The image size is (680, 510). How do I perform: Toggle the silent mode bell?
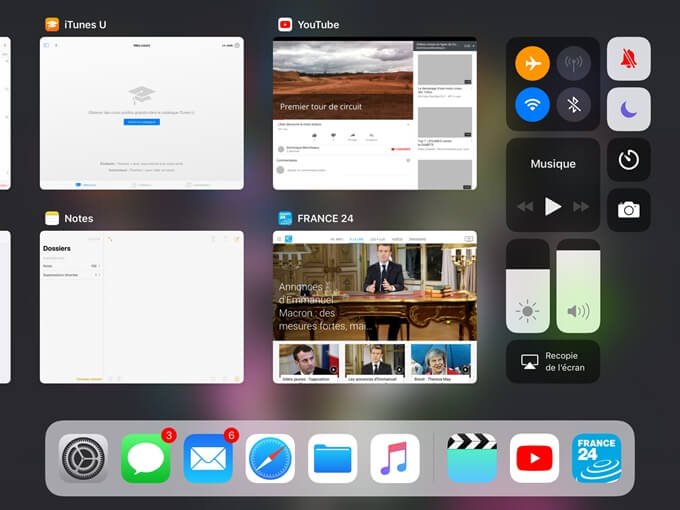(x=628, y=59)
